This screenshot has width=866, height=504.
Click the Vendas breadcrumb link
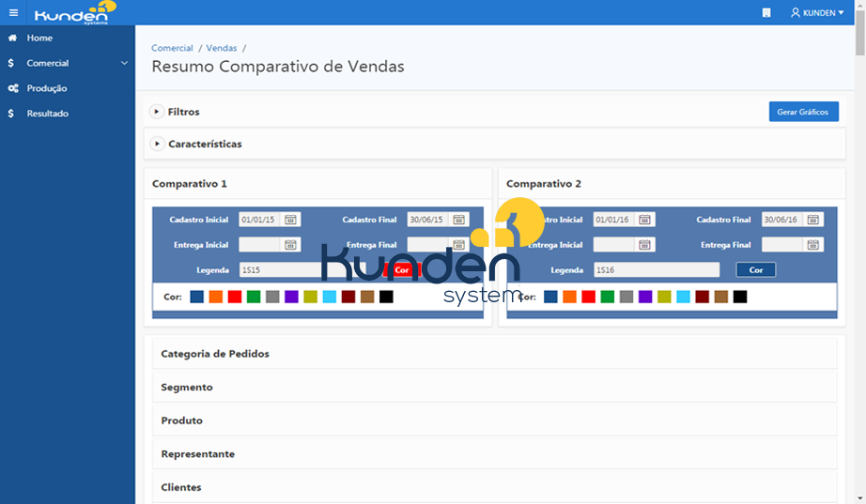222,48
